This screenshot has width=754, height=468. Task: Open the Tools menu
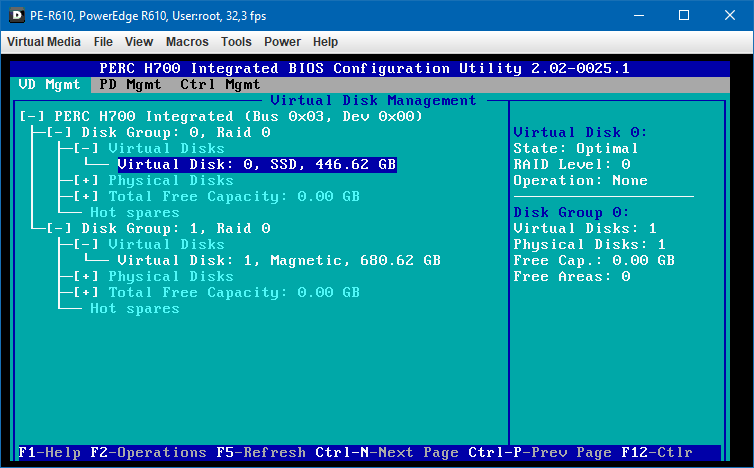coord(236,42)
